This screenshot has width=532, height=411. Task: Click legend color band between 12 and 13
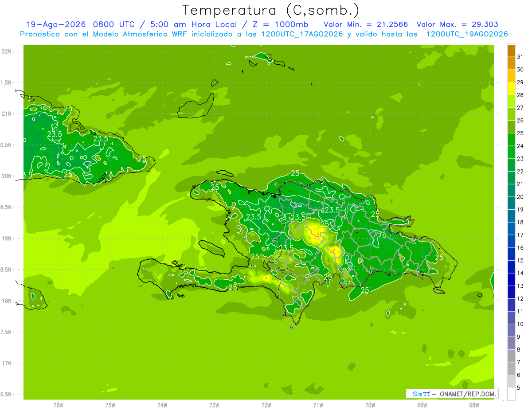[511, 292]
